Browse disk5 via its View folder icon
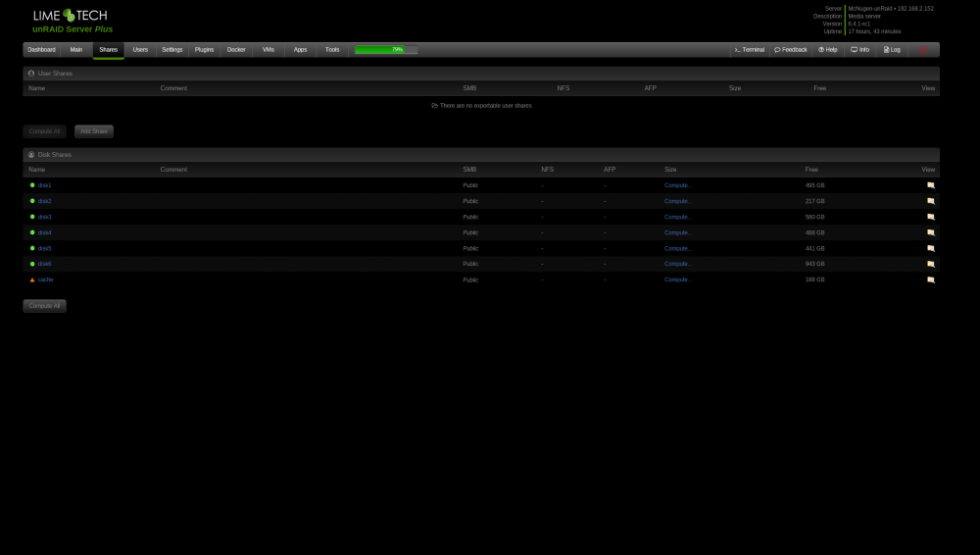 click(931, 248)
